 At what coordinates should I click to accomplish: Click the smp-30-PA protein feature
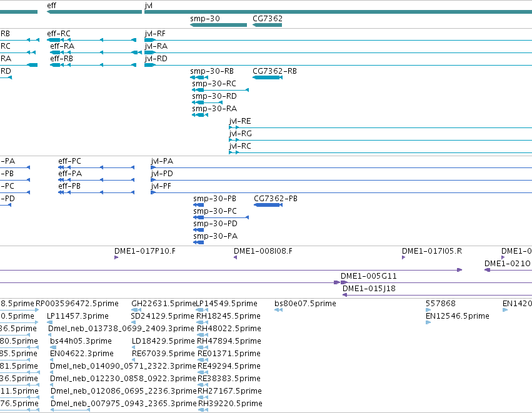[x=198, y=242]
